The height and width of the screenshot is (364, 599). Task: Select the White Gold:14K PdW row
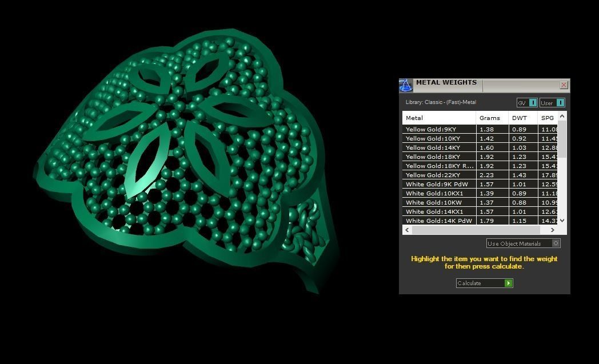[480, 221]
